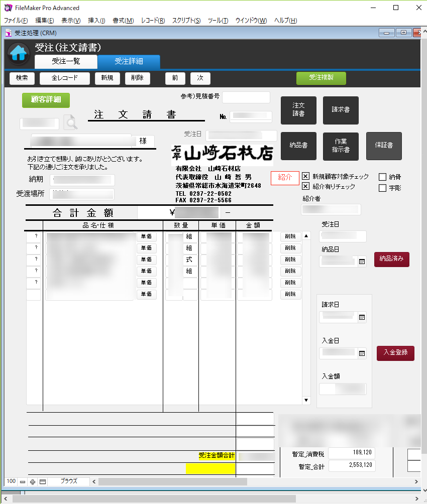Click 削除 button in first item row
427x504 pixels.
[x=290, y=236]
